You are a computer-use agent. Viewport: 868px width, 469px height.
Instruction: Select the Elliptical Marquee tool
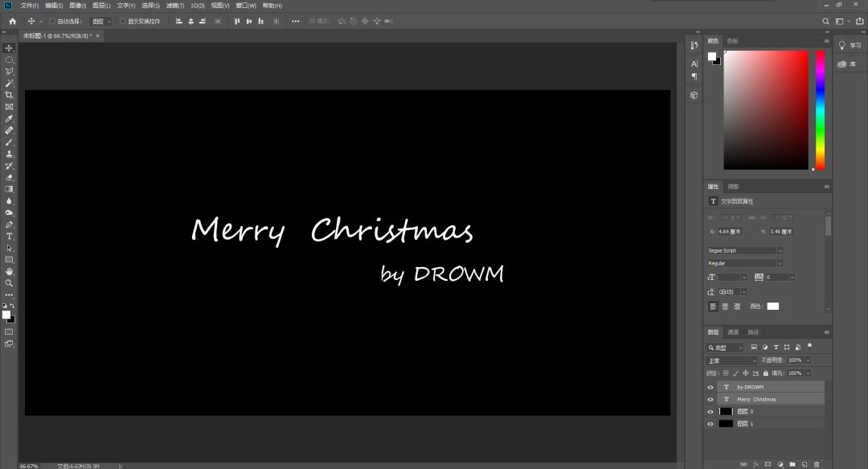pyautogui.click(x=9, y=60)
